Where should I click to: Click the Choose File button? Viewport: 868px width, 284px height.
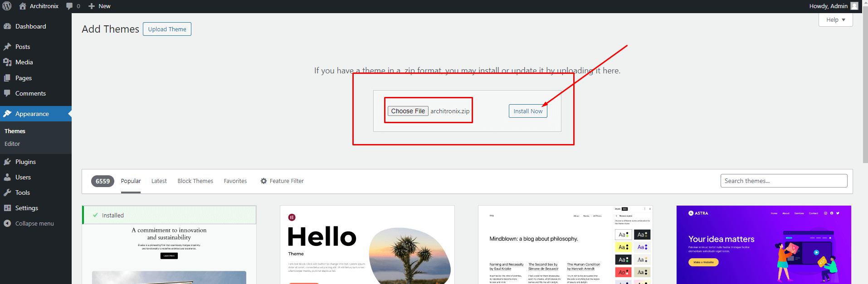[x=408, y=111]
